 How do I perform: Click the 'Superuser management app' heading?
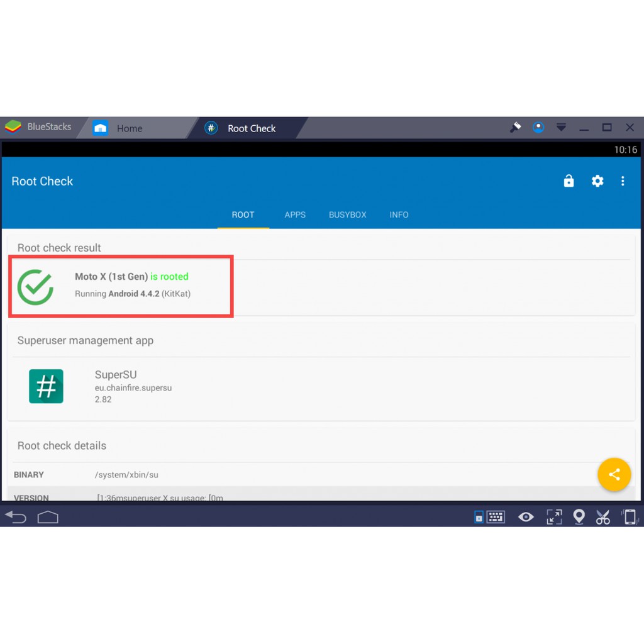tap(86, 340)
